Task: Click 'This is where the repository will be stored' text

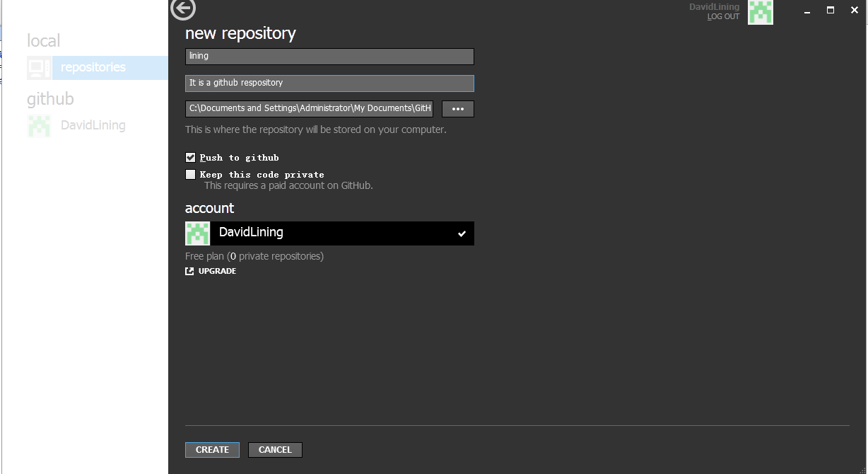Action: click(316, 129)
